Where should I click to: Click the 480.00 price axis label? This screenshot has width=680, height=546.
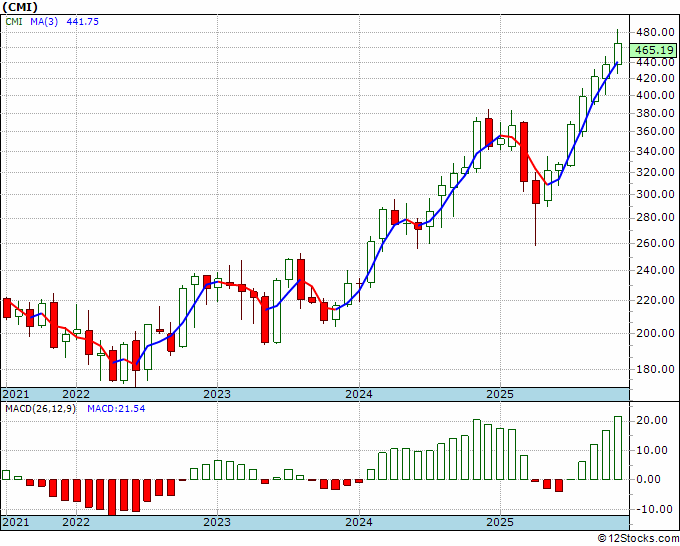pos(655,32)
